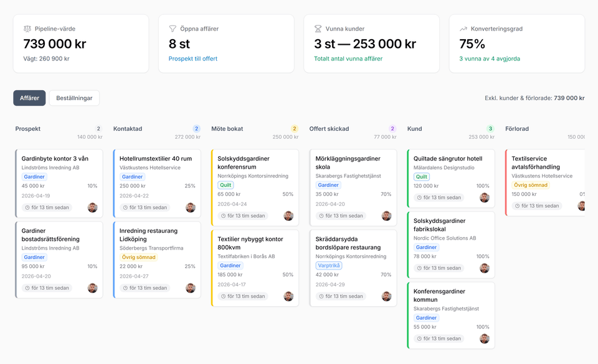This screenshot has height=364, width=598.
Task: Click the Quilt tag on Solskyddsgardiner konferensrum
Action: tap(225, 185)
